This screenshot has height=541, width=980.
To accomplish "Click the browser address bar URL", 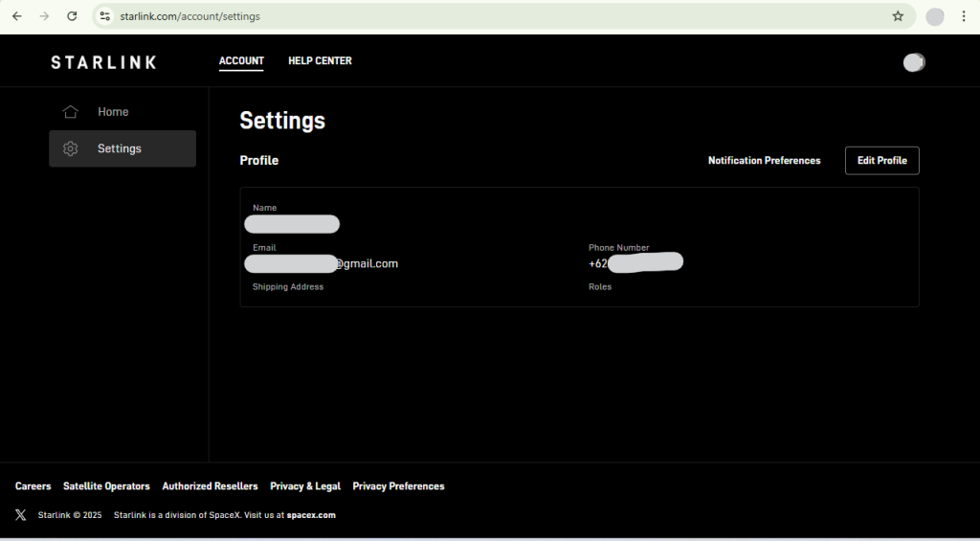I will [x=190, y=16].
